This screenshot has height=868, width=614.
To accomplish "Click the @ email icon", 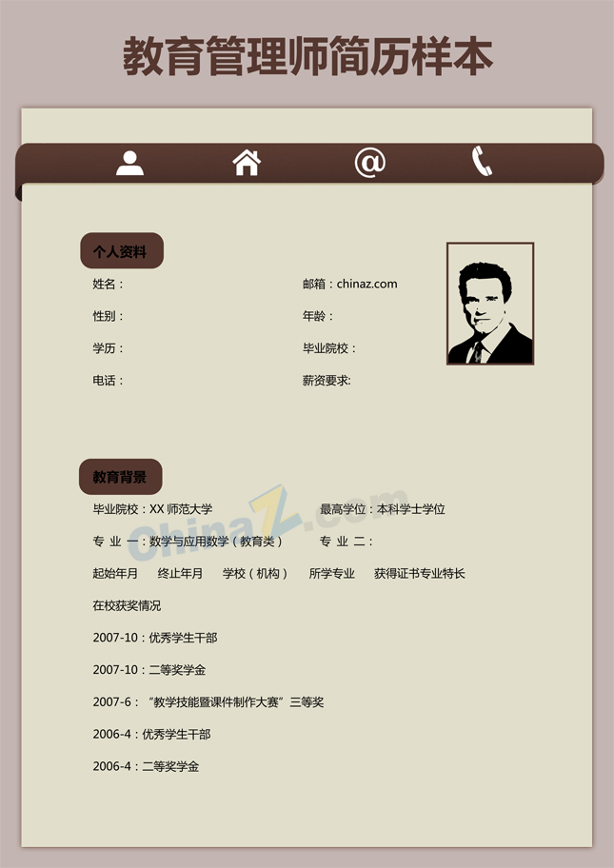I will tap(370, 162).
